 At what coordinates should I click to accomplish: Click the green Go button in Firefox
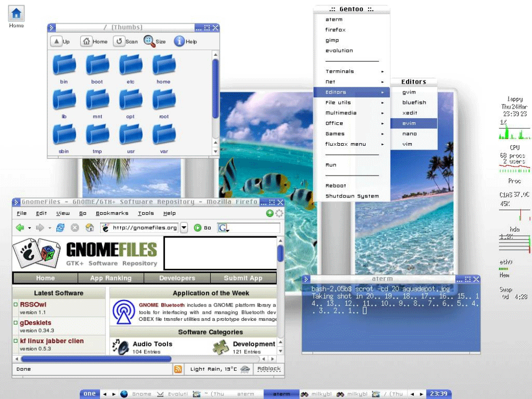(x=203, y=228)
